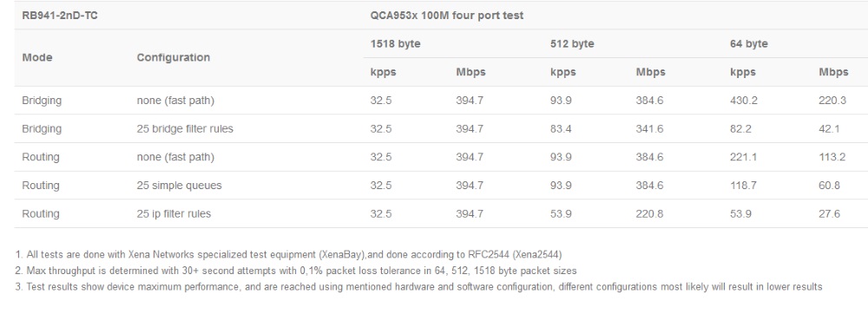
Task: Click the Configuration column header
Action: click(174, 57)
